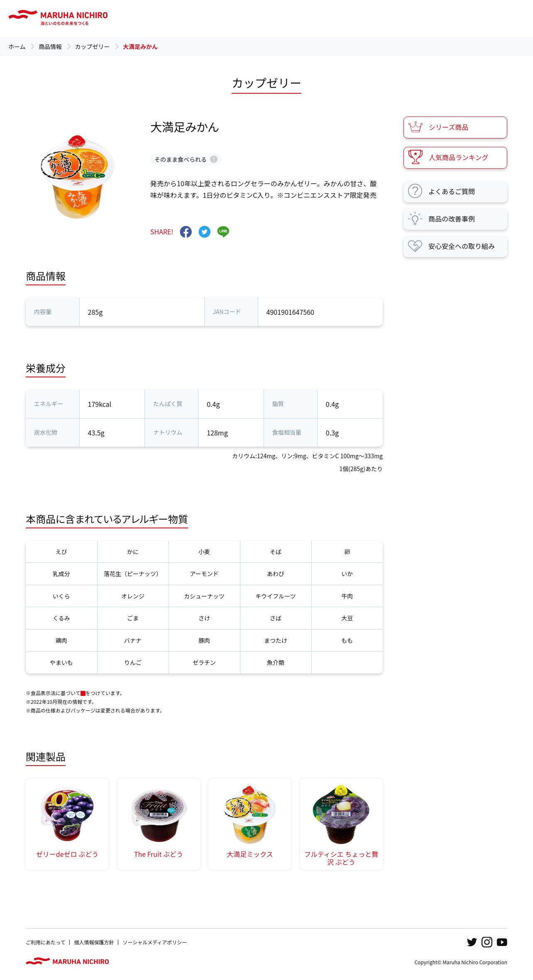Click the 大満足みかん breadcrumb
Screen dimensions: 533x980
(140, 47)
